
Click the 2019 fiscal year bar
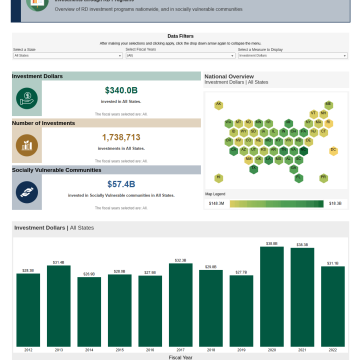point(241,311)
